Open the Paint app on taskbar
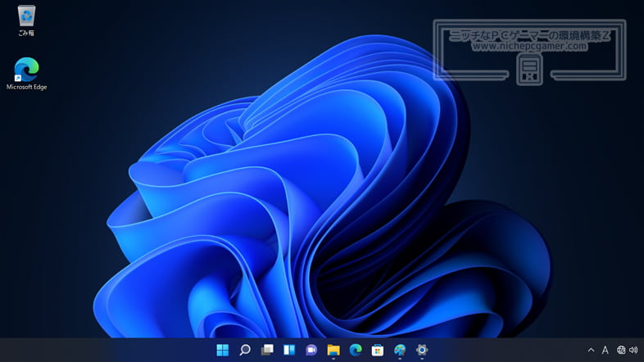 tap(400, 350)
